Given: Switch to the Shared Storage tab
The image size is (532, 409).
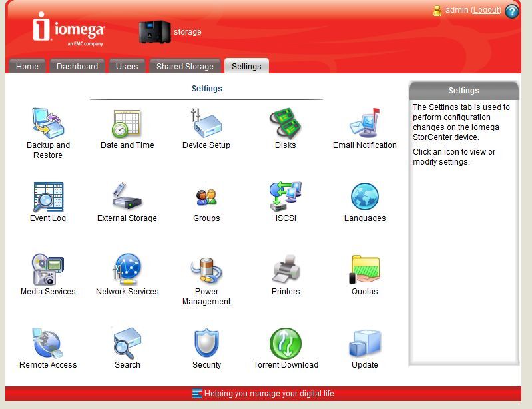Looking at the screenshot, I should click(185, 66).
